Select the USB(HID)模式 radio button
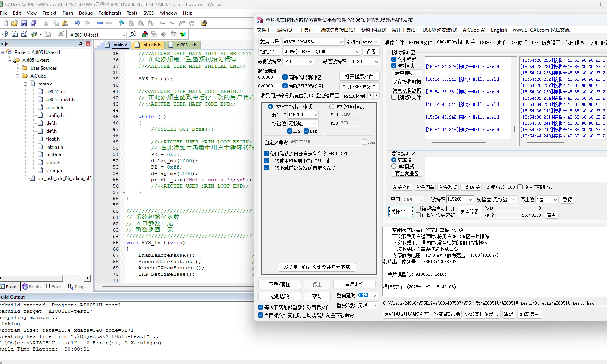Screen dimensions: 607x364 pyautogui.click(x=332, y=107)
